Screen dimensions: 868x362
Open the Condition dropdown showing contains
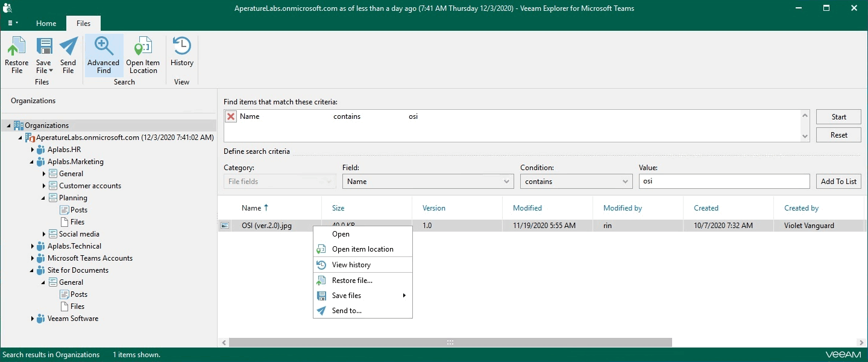(x=576, y=182)
